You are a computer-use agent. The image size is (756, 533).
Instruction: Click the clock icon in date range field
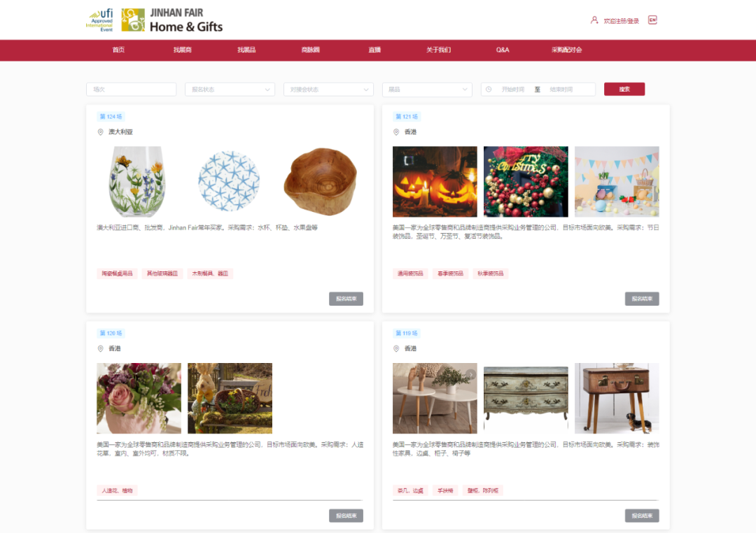coord(489,89)
